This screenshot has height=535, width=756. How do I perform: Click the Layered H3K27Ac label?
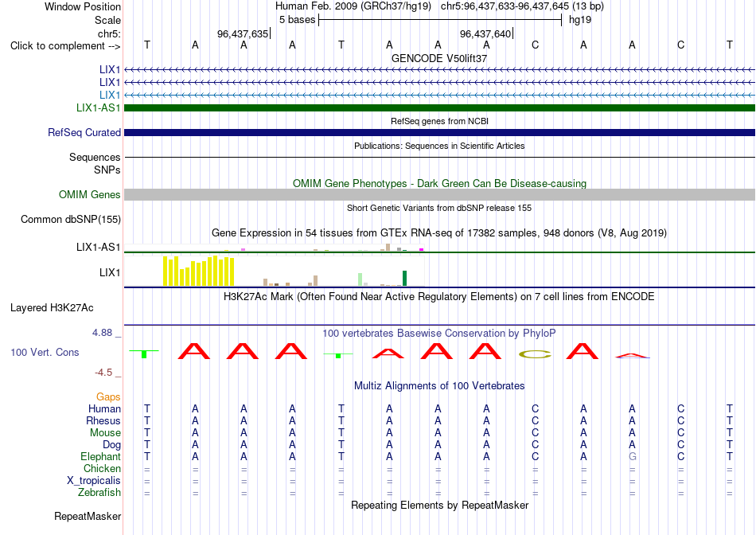point(52,308)
